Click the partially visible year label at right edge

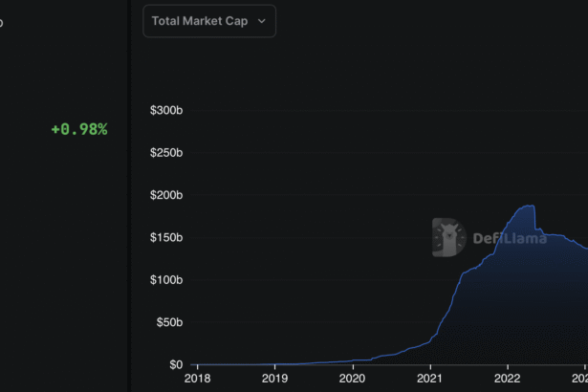click(x=582, y=379)
